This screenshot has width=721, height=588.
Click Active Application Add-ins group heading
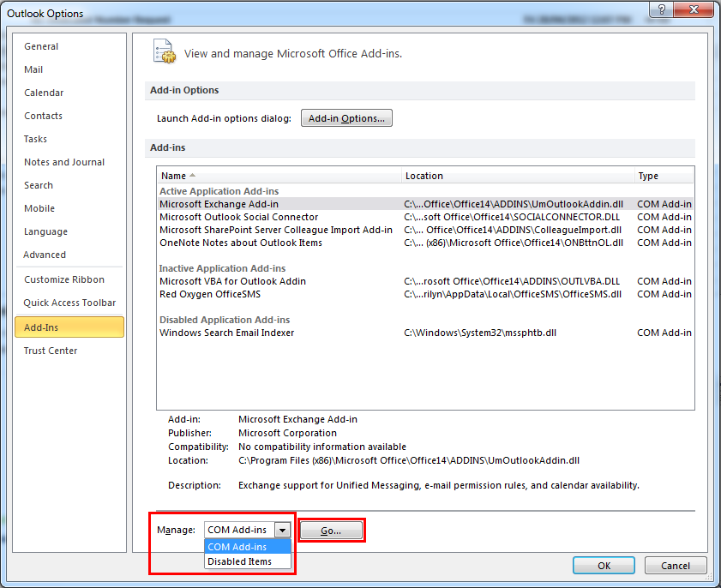(219, 191)
